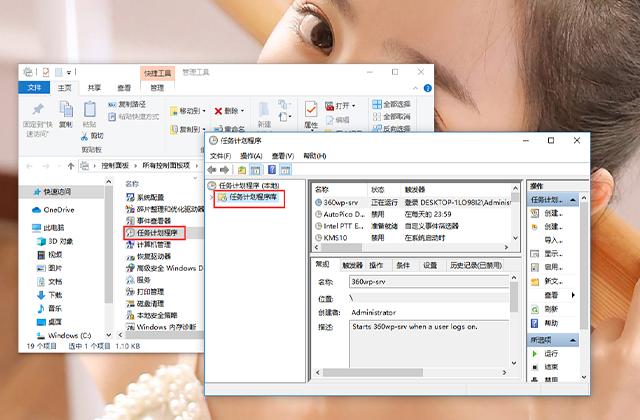This screenshot has width=640, height=420.
Task: Expand the 任务计划程序库 tree node
Action: tap(211, 198)
